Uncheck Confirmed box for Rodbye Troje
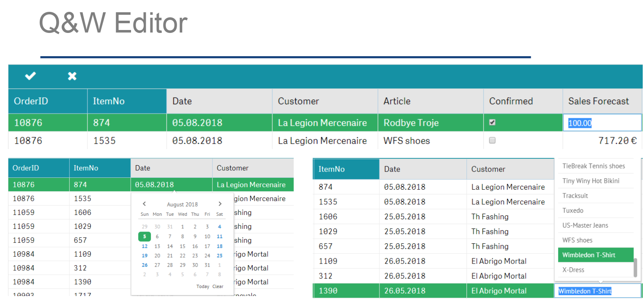The image size is (644, 299). pyautogui.click(x=492, y=122)
